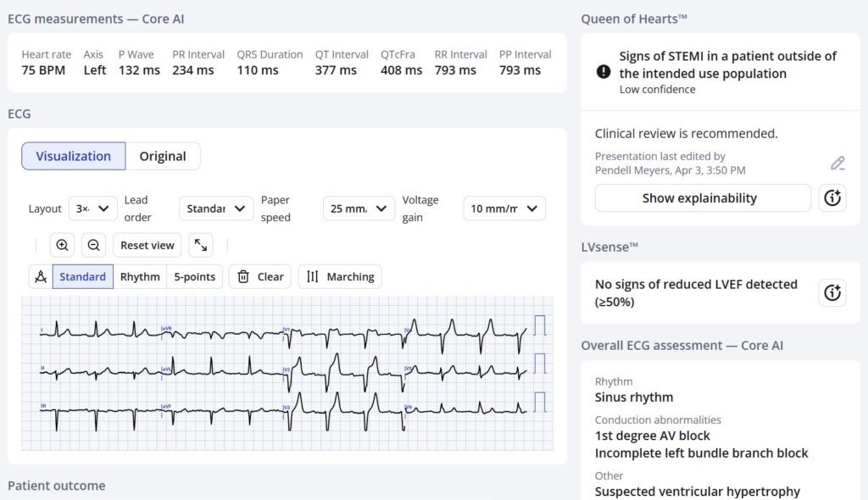Click Show explainability button
The image size is (868, 500).
point(703,198)
